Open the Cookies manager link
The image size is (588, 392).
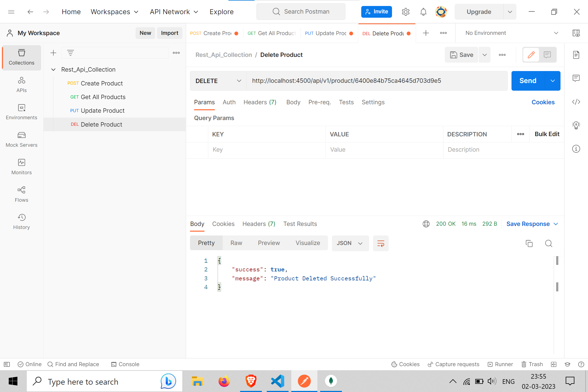(543, 102)
